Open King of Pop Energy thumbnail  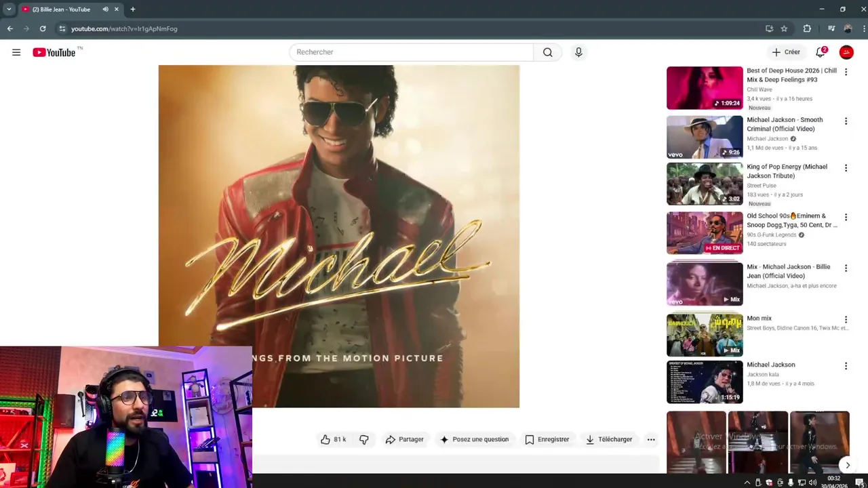click(705, 184)
